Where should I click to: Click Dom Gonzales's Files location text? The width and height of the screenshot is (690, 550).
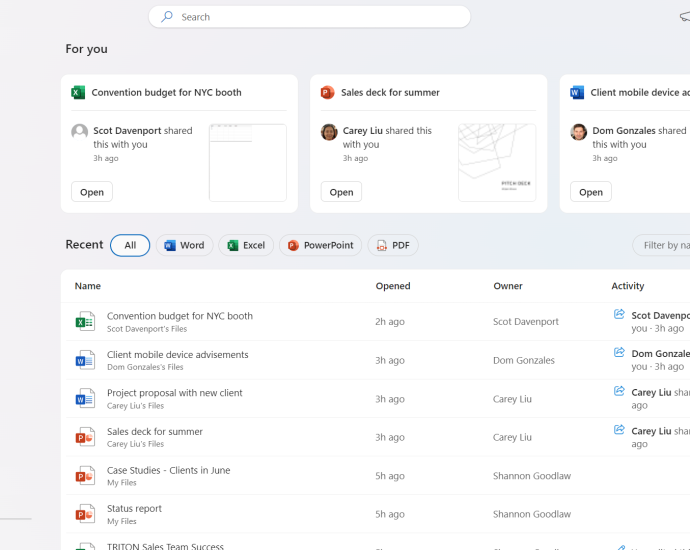(145, 367)
